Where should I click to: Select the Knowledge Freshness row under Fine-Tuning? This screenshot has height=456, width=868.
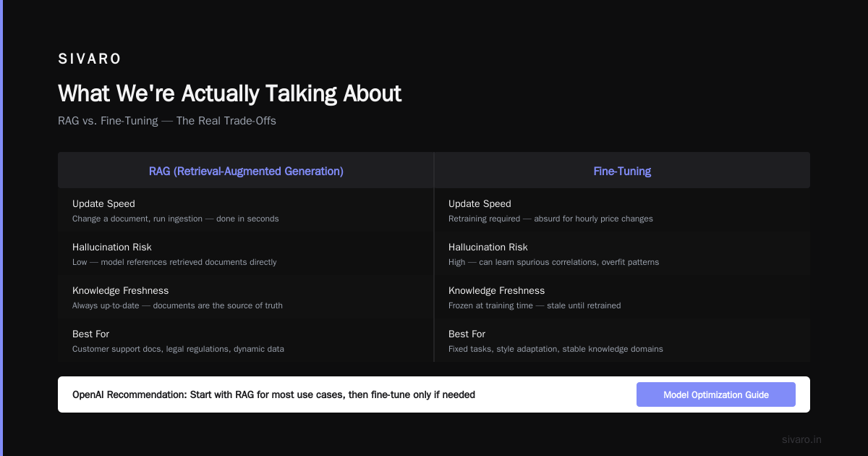coord(622,297)
